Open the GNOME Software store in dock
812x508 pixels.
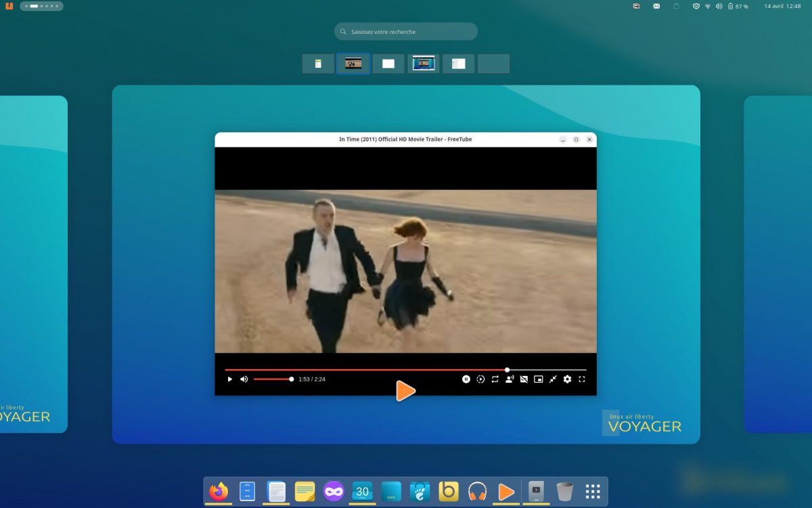pyautogui.click(x=420, y=491)
